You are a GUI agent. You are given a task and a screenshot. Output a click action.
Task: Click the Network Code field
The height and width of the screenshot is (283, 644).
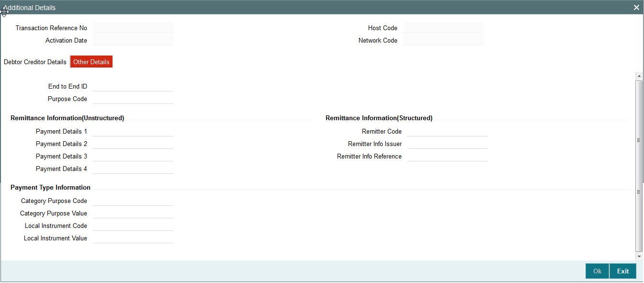(x=443, y=40)
